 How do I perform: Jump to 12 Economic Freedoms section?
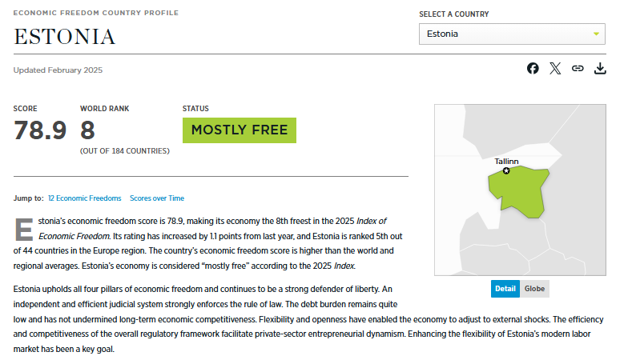pyautogui.click(x=84, y=198)
